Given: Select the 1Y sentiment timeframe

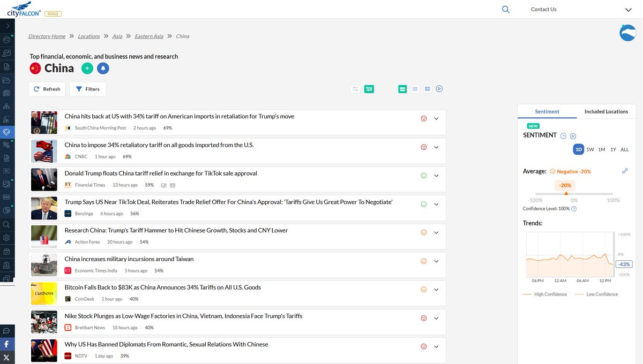Looking at the screenshot, I should click(613, 149).
